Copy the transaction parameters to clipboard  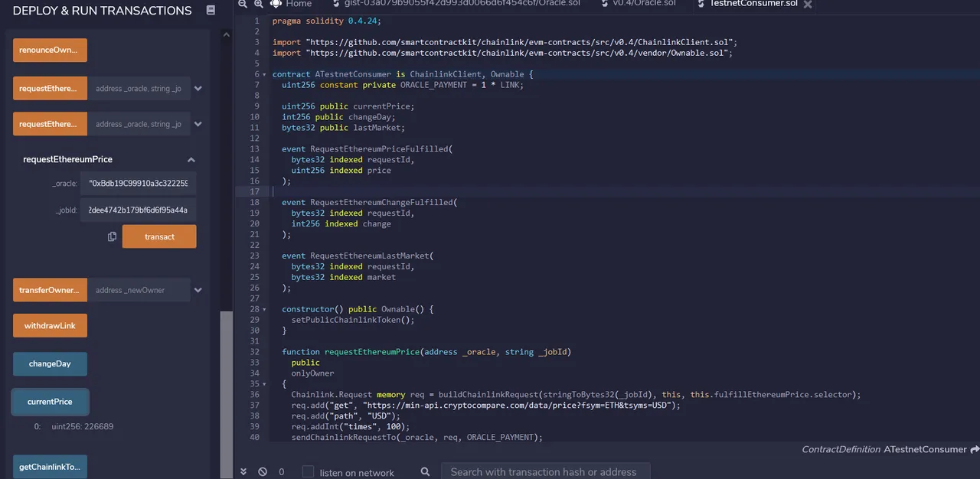[x=112, y=236]
